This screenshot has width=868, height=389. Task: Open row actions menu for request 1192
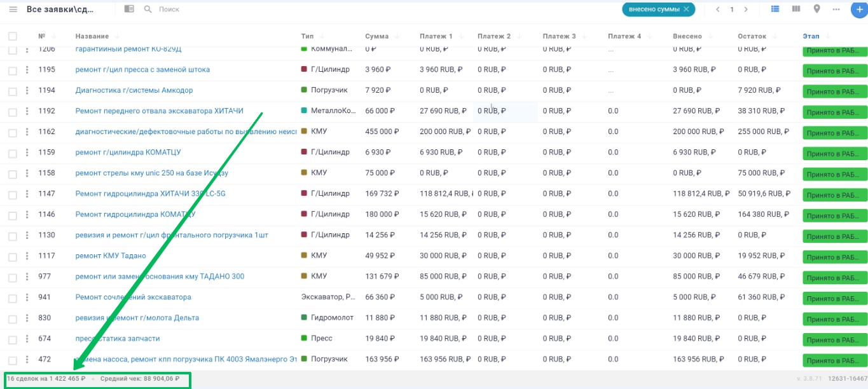click(x=27, y=111)
